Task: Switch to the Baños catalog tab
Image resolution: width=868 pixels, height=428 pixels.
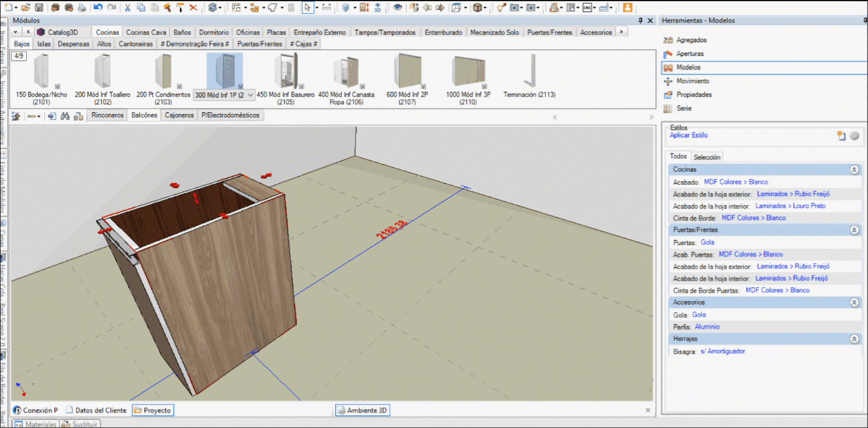Action: pyautogui.click(x=182, y=32)
